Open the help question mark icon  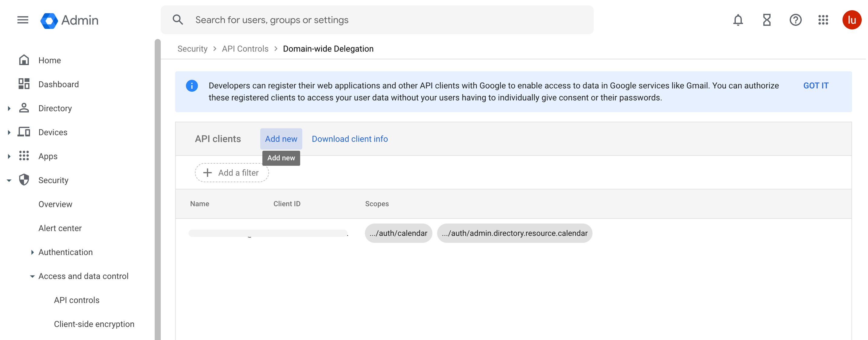[x=795, y=20]
